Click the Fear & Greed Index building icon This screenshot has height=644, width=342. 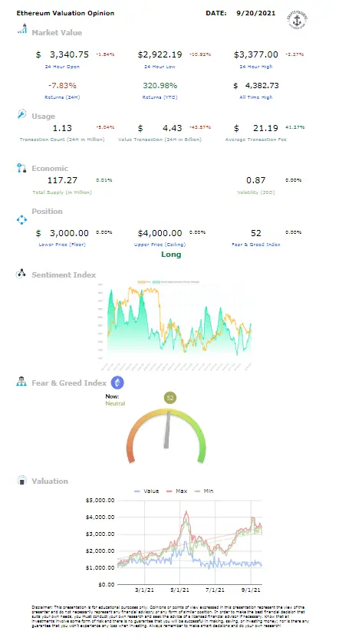click(x=21, y=382)
